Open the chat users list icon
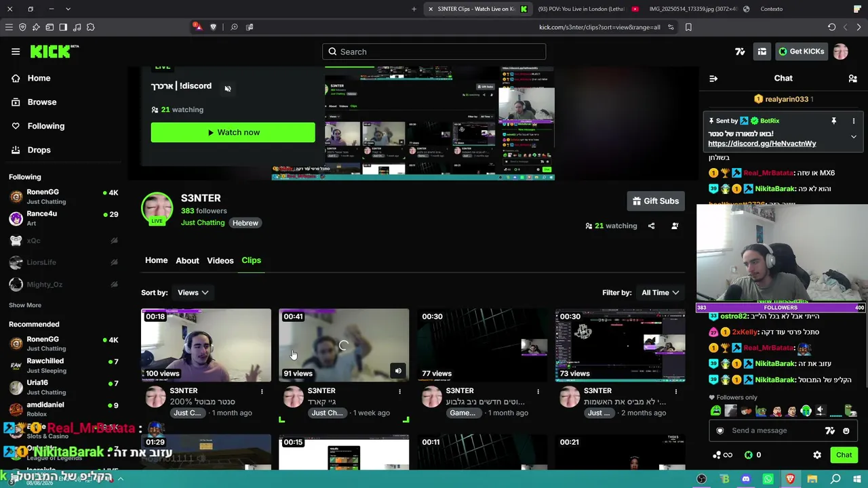This screenshot has height=488, width=868. pyautogui.click(x=852, y=79)
